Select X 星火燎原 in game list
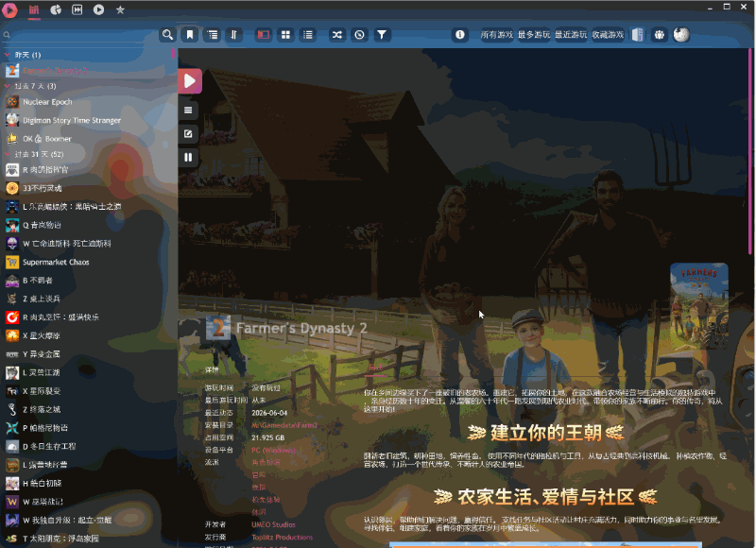The width and height of the screenshot is (756, 548). point(87,335)
